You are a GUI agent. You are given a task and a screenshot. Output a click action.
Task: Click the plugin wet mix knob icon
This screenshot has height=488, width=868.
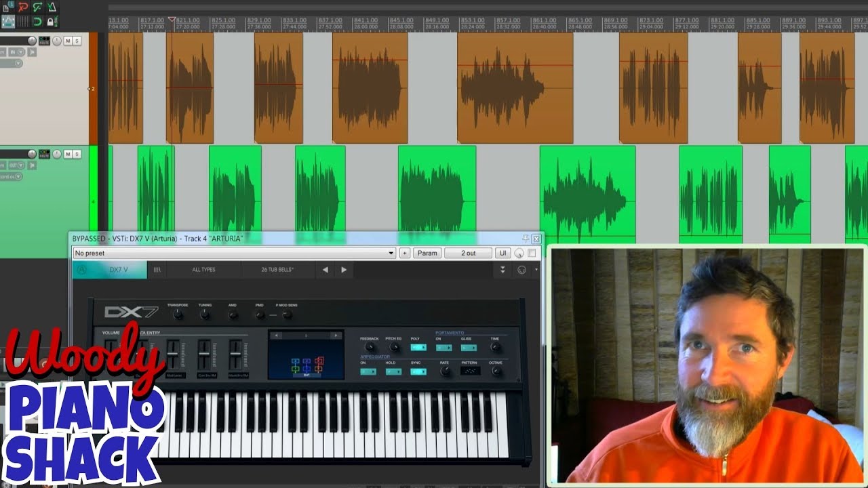click(x=519, y=253)
